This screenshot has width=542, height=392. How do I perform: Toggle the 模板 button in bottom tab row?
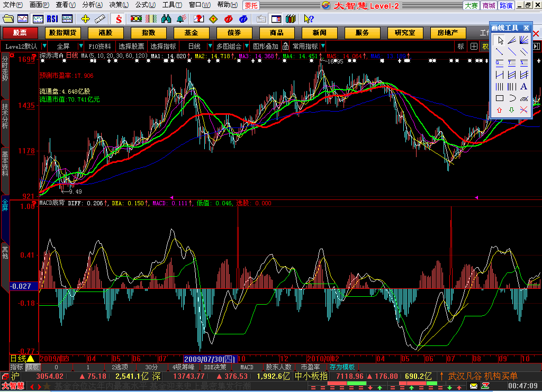pyautogui.click(x=33, y=367)
